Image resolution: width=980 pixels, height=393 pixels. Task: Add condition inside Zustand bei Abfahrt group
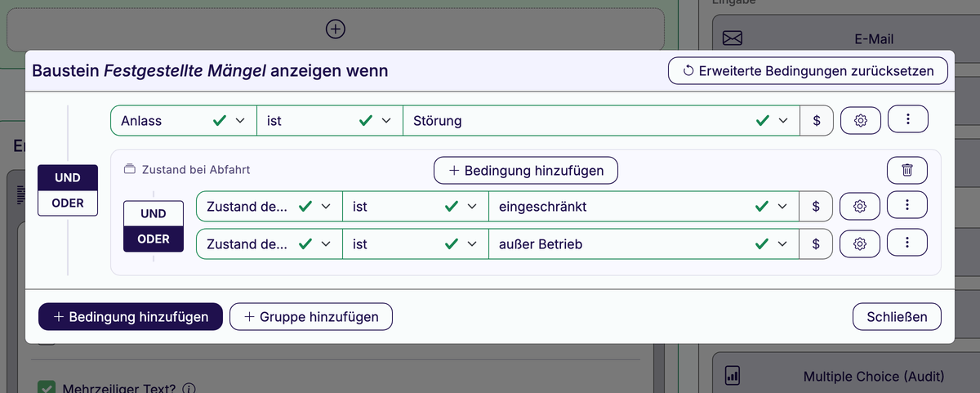526,171
